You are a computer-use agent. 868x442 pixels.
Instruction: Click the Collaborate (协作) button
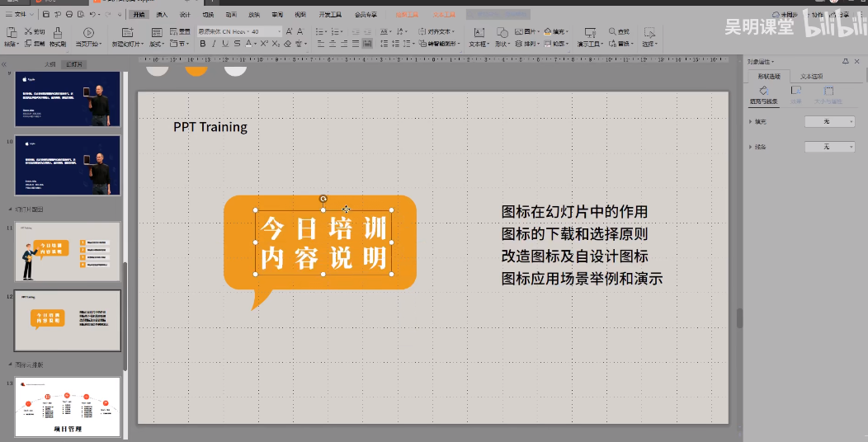814,15
